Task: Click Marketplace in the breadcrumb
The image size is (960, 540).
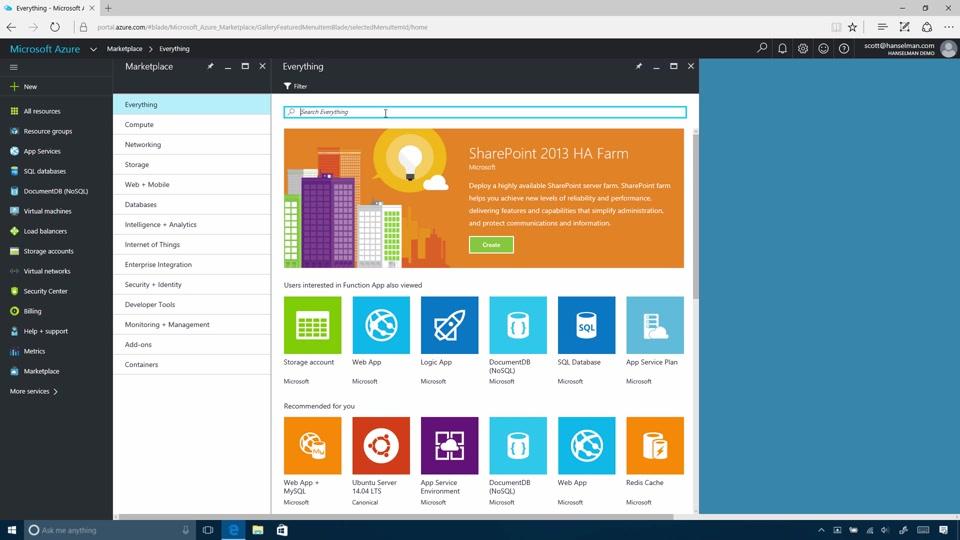Action: tap(124, 49)
